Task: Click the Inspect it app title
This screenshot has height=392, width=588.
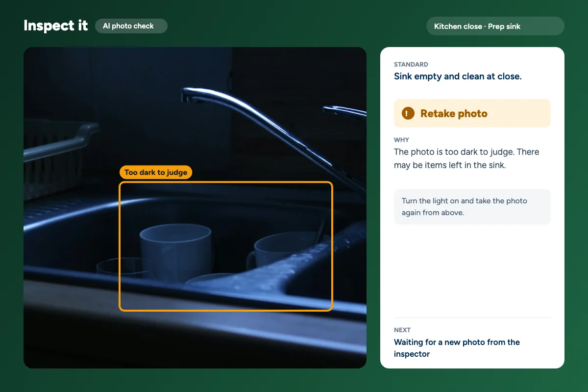Action: [x=56, y=26]
